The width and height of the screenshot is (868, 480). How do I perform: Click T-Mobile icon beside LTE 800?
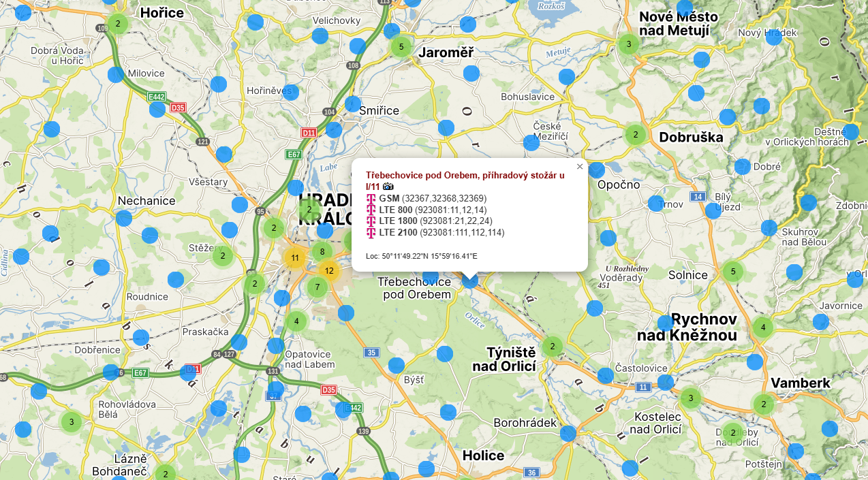point(371,210)
